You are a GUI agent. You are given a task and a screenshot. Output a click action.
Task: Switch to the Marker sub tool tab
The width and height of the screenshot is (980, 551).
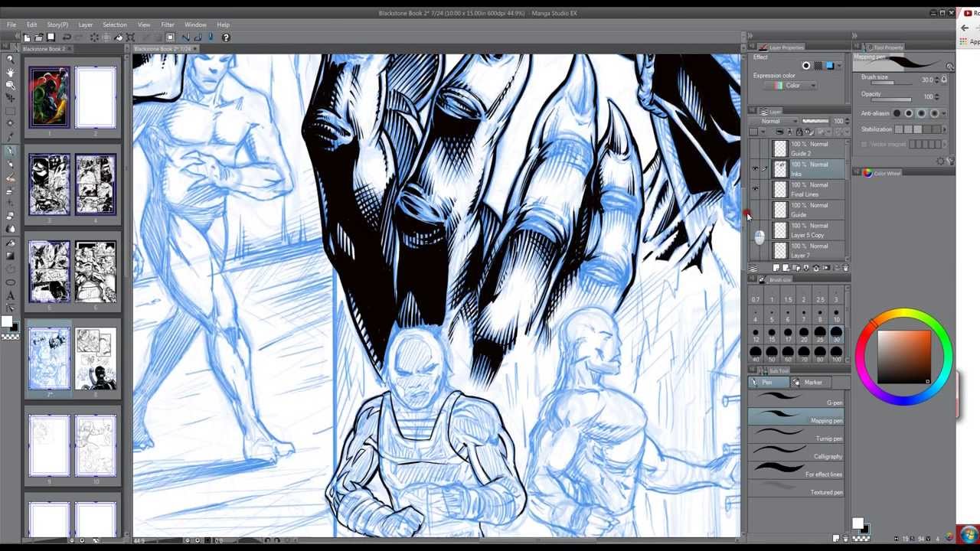pos(808,383)
